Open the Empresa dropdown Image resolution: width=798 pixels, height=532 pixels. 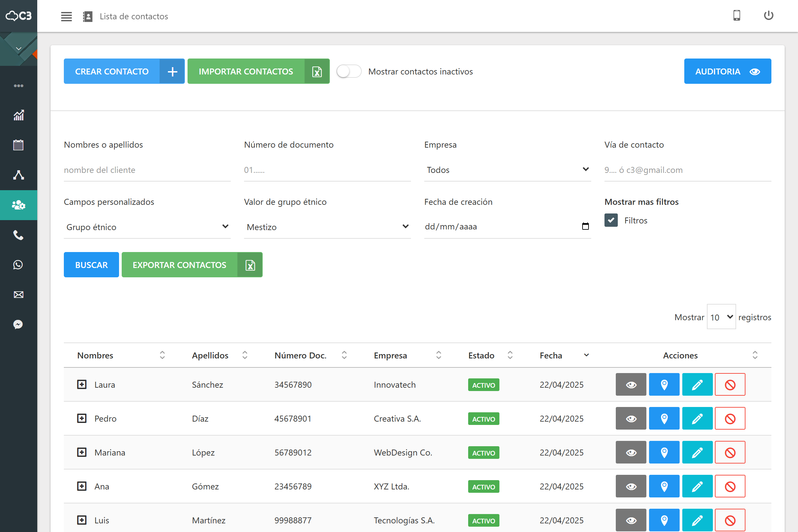[508, 170]
